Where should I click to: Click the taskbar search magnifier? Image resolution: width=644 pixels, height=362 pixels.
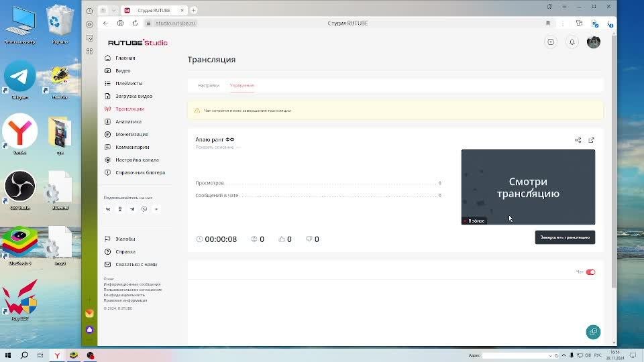(24, 355)
